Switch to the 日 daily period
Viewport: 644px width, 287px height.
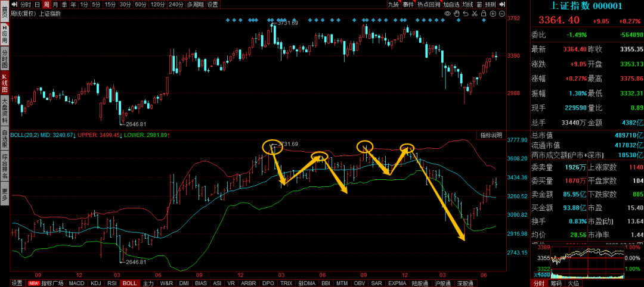point(37,4)
